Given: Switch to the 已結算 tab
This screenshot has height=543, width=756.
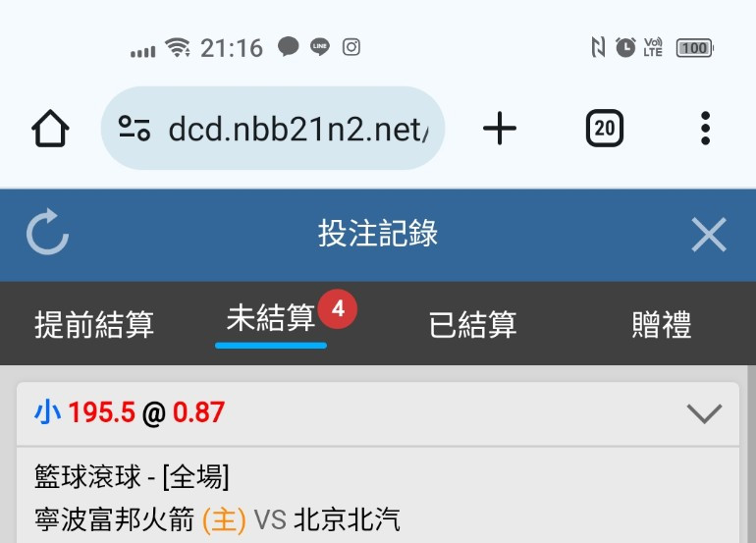Looking at the screenshot, I should [x=473, y=324].
